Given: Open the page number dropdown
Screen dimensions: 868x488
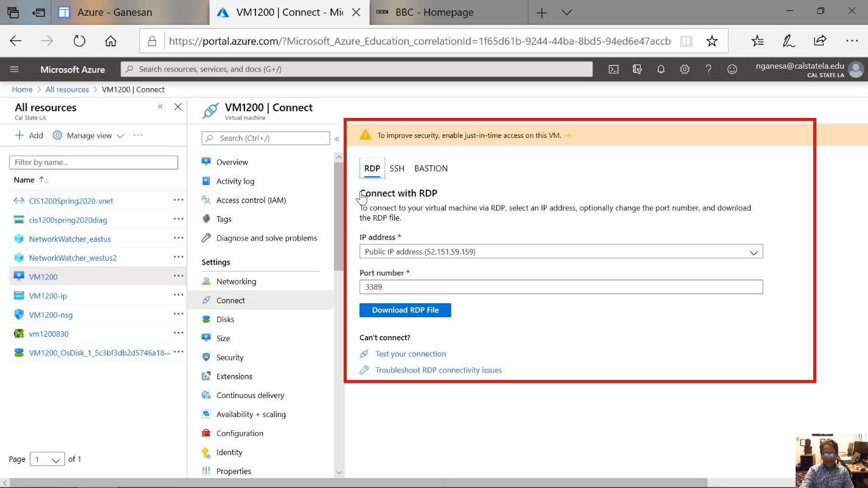Looking at the screenshot, I should [x=48, y=459].
